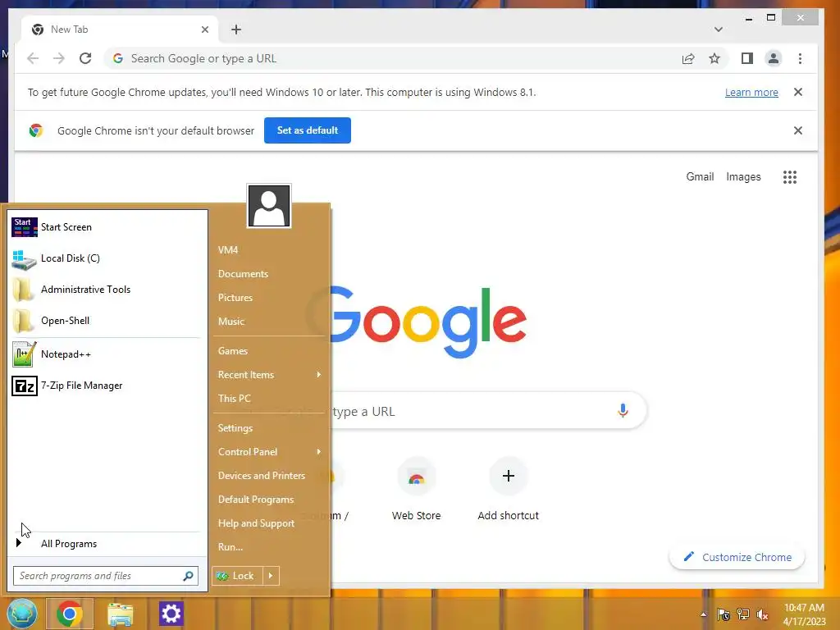
Task: Click the user picture in Start menu
Action: (x=269, y=206)
